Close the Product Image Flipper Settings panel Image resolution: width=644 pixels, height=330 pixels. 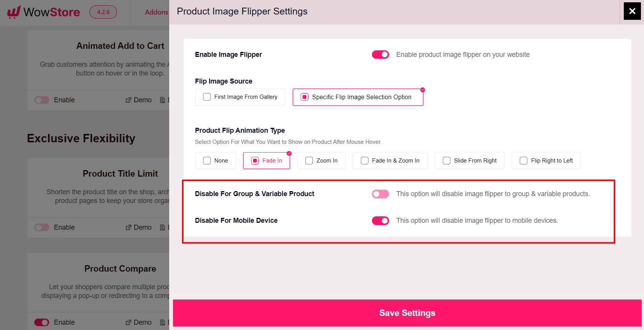click(x=632, y=11)
